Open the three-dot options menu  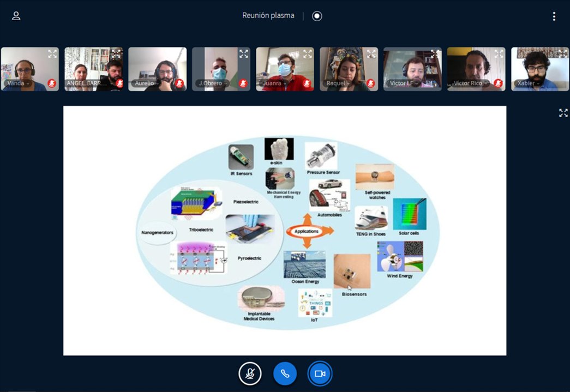pyautogui.click(x=554, y=16)
